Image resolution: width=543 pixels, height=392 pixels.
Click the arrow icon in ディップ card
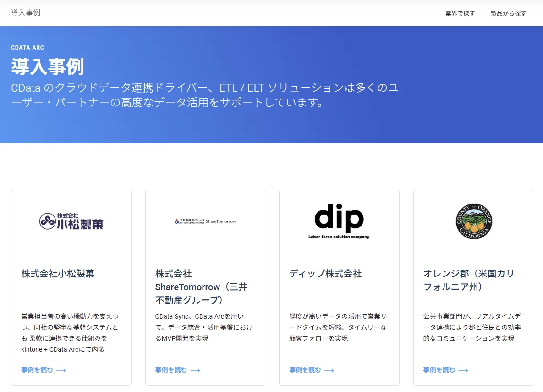click(329, 370)
